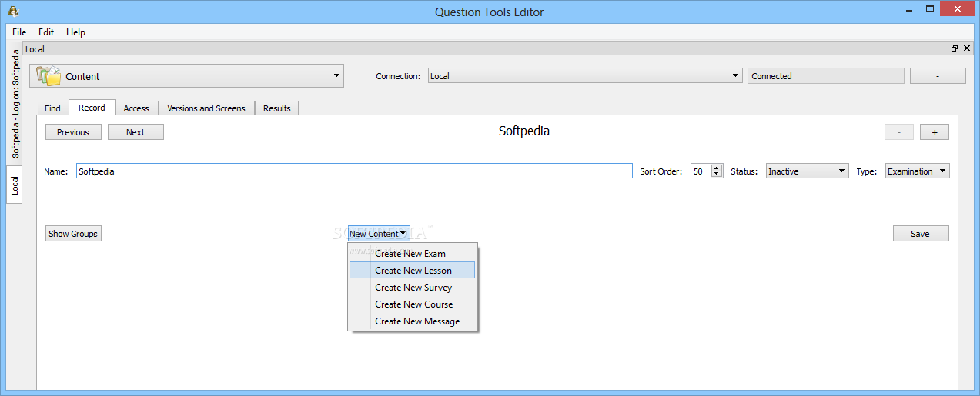The width and height of the screenshot is (980, 396).
Task: Click the Question Tools Editor window title text
Action: tap(490, 12)
